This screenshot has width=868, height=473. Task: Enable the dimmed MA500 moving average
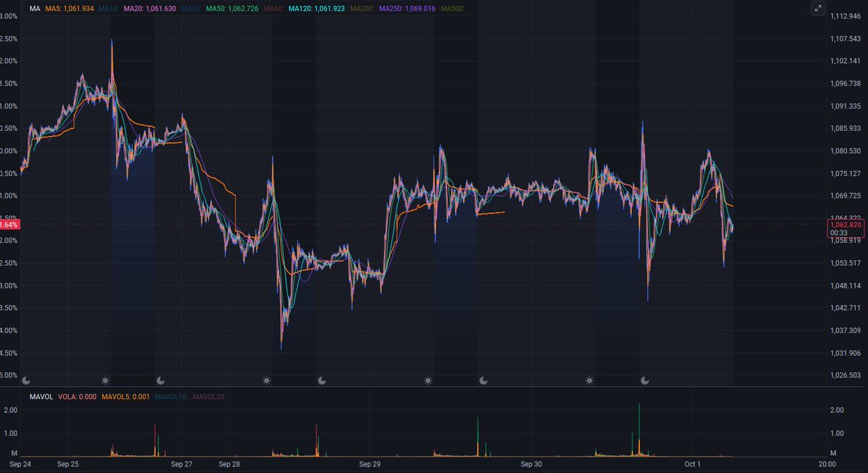(452, 9)
